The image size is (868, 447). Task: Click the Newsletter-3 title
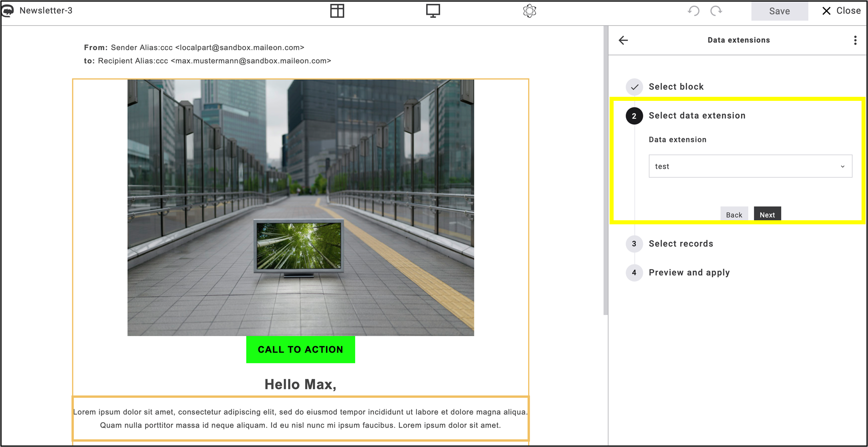click(47, 10)
